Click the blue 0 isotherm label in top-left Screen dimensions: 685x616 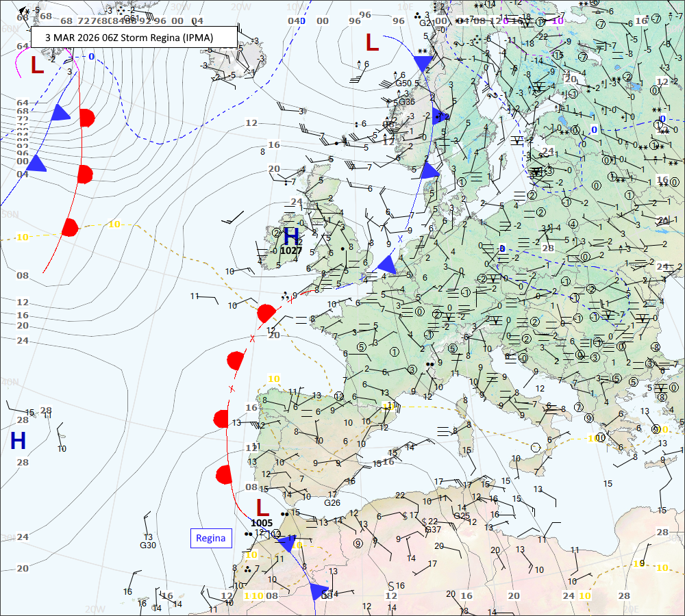point(91,56)
